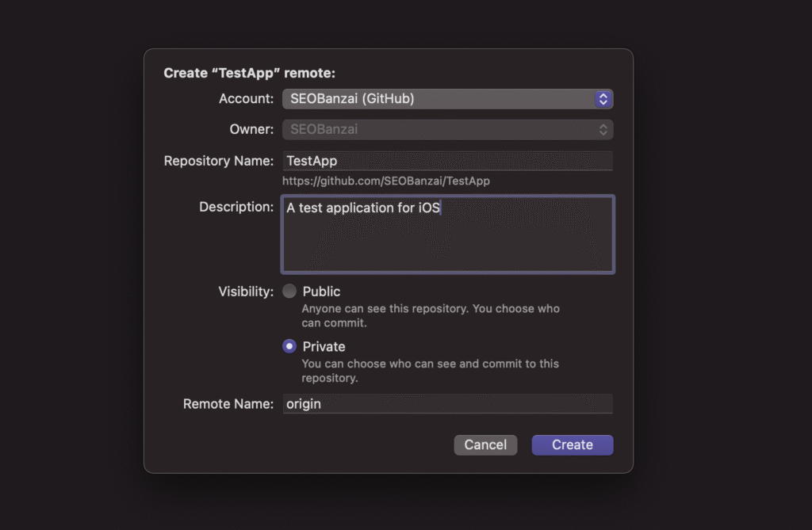Select the Public visibility radio button
This screenshot has height=530, width=812.
click(x=289, y=292)
